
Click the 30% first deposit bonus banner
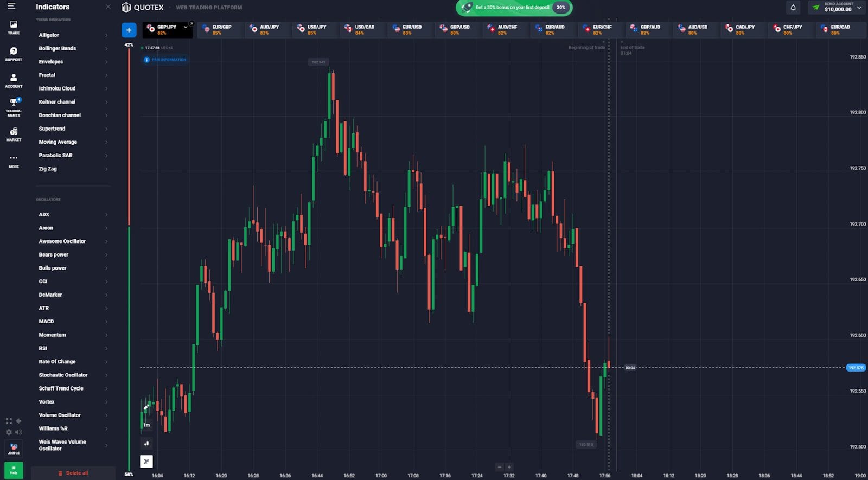[514, 8]
